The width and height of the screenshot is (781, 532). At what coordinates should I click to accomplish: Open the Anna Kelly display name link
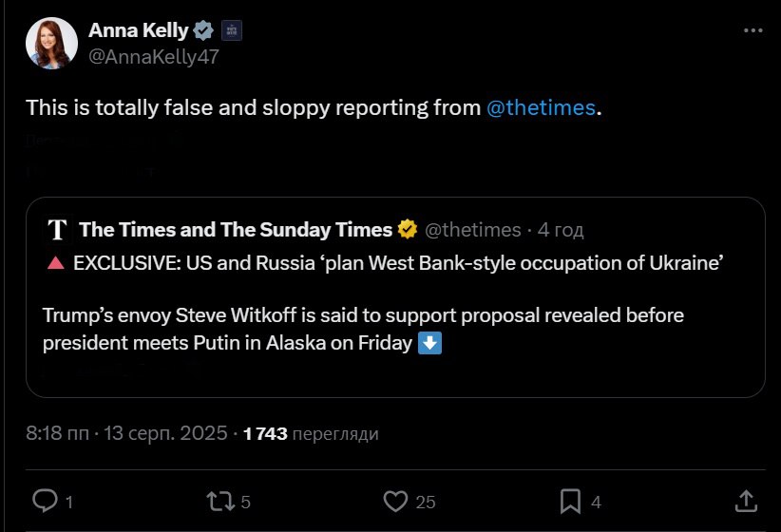coord(139,30)
